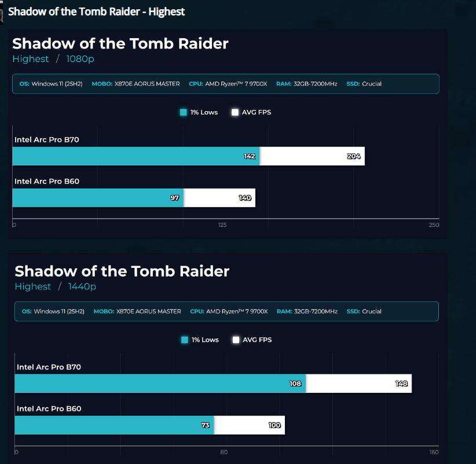The width and height of the screenshot is (476, 464).
Task: Click the 'Highest / 1440p' subtitle text
Action: coord(56,286)
